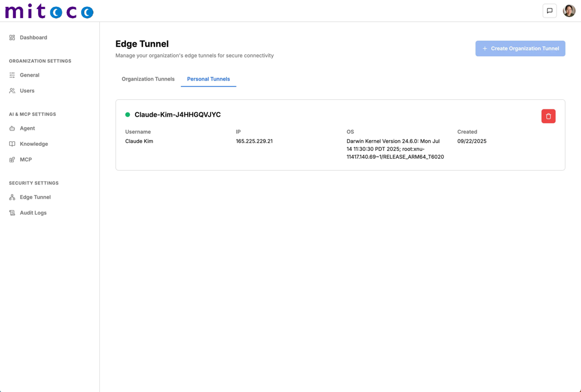This screenshot has width=581, height=392.
Task: Click the Edge Tunnel page heading
Action: [x=142, y=44]
